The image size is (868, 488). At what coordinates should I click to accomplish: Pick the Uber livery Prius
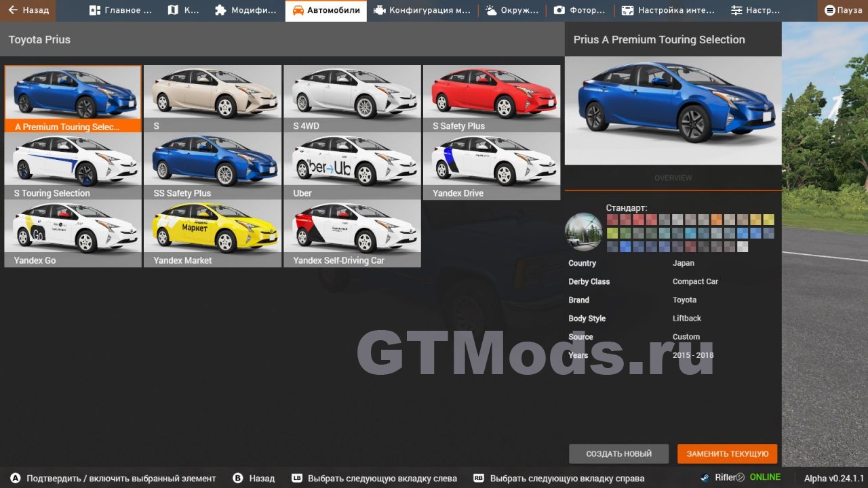tap(353, 166)
